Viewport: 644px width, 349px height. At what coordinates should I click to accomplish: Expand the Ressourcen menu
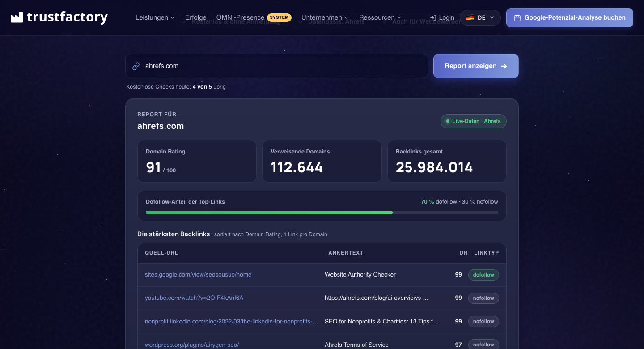pyautogui.click(x=380, y=17)
